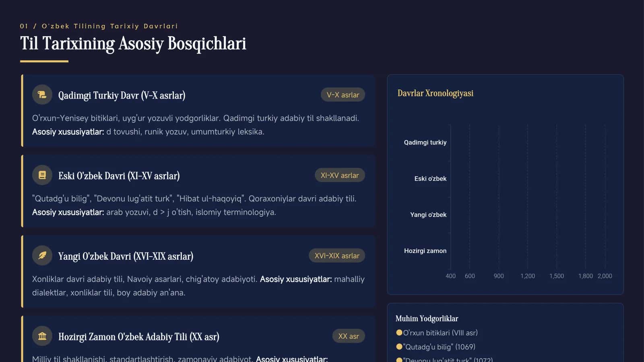Screen dimensions: 644x362
Task: Click the landmark icon beside Hozirgi Zamon
Action: coord(42,336)
